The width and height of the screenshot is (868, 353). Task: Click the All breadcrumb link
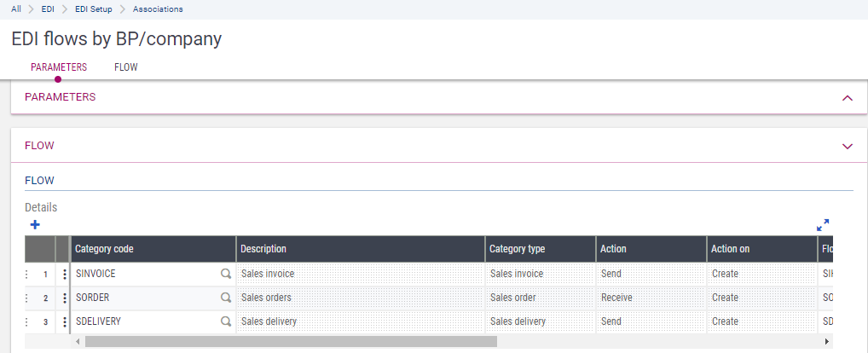(x=16, y=9)
